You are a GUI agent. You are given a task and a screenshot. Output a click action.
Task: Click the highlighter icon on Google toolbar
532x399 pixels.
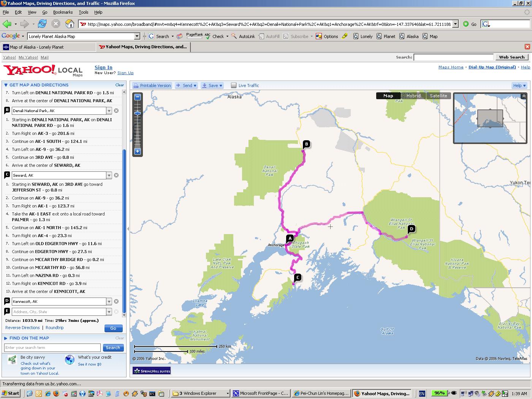point(345,36)
